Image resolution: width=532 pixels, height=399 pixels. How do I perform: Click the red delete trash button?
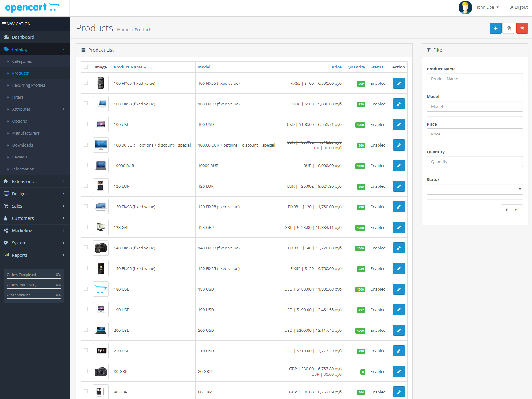[x=522, y=28]
